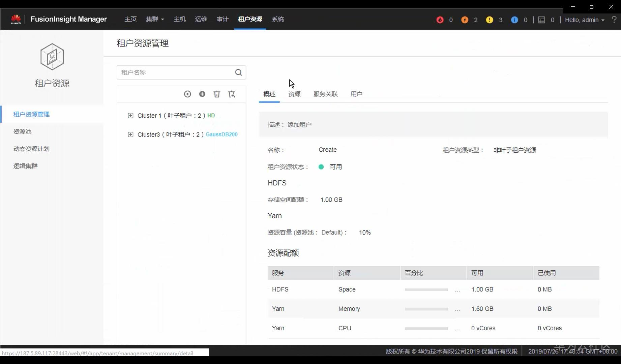The height and width of the screenshot is (364, 621).
Task: Click the HDFS Space percentage bar
Action: (x=426, y=290)
